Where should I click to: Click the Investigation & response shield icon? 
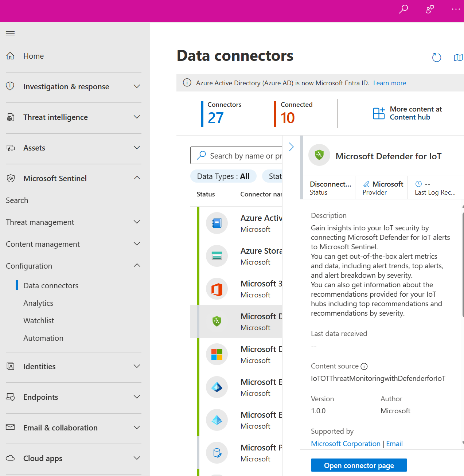[x=11, y=86]
